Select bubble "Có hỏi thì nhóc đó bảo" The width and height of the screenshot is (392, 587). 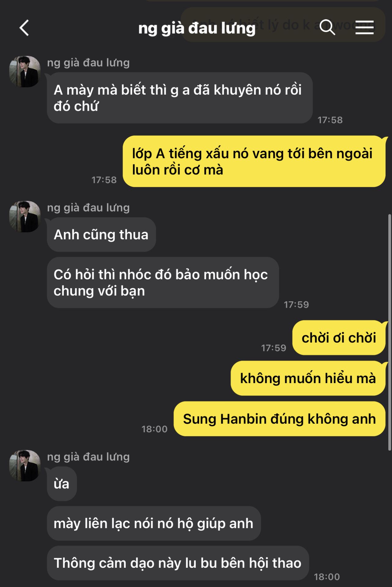click(163, 282)
